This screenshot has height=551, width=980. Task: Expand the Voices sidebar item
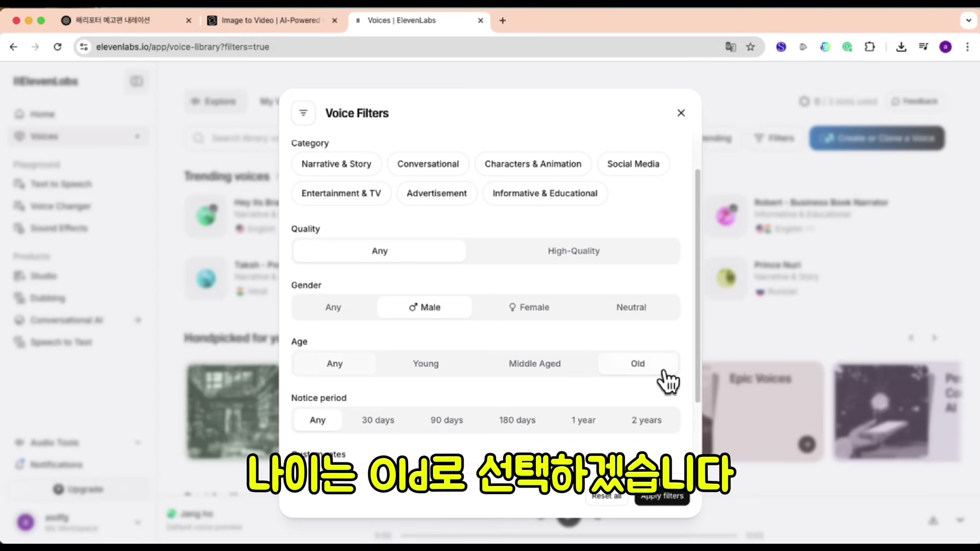pos(137,136)
